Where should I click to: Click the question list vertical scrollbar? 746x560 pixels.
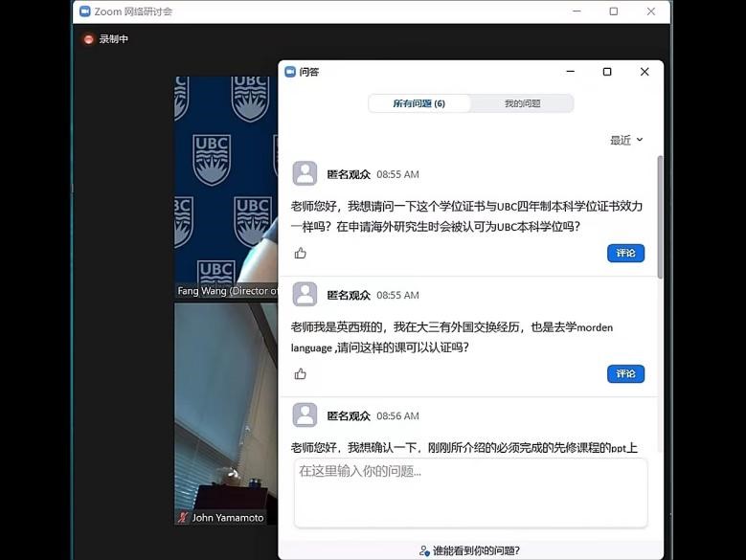659,215
